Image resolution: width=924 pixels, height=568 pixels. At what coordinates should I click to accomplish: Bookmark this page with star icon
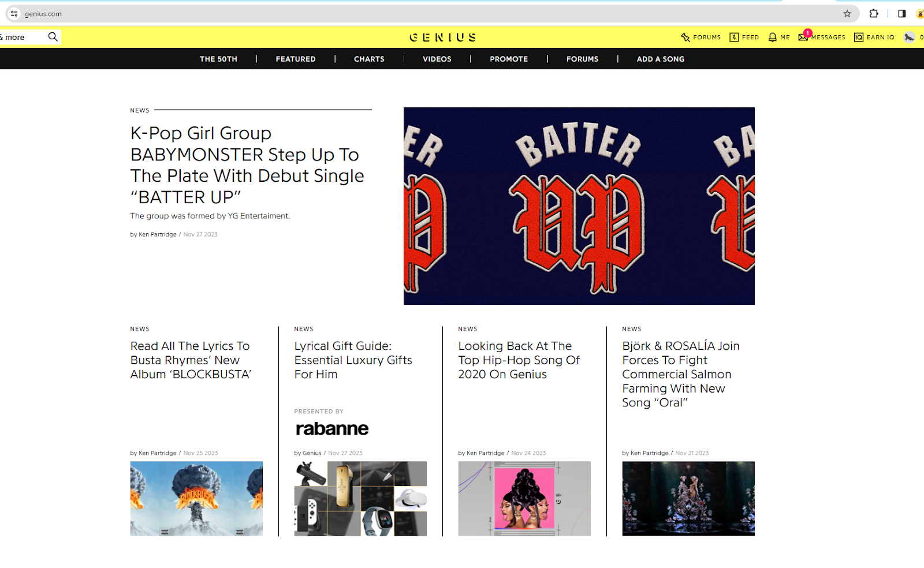tap(847, 14)
